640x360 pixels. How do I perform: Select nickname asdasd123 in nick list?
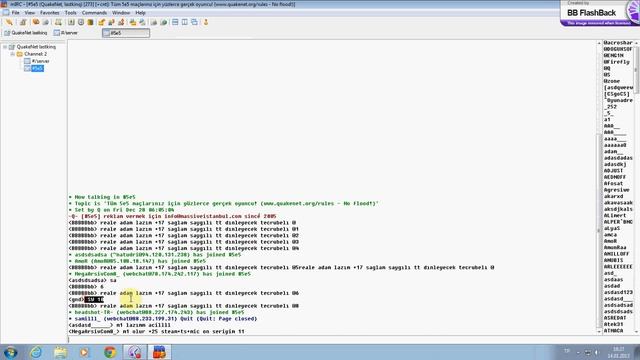(618, 292)
